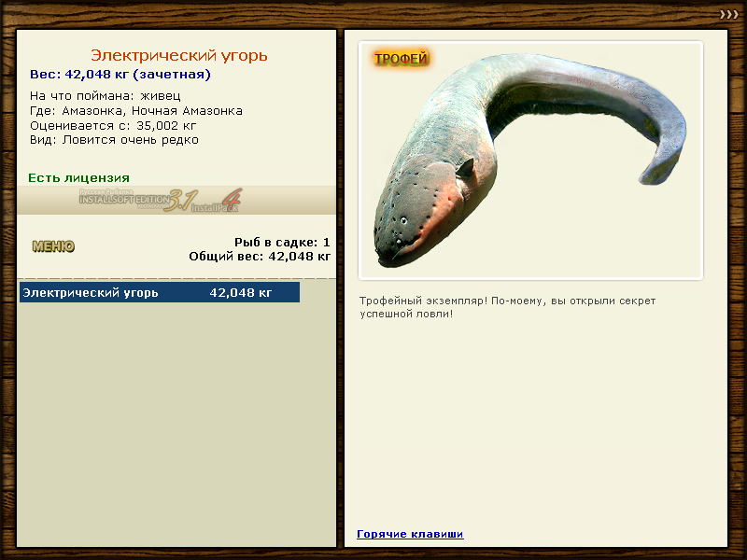Click the Вид: Ловится очень редко line
Screen dimensions: 747x560
point(114,140)
